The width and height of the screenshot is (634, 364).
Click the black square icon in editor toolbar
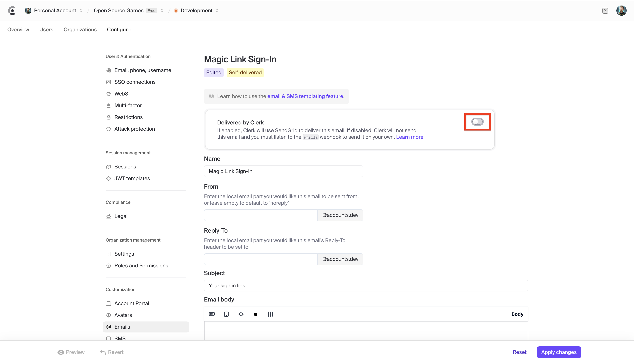point(255,314)
